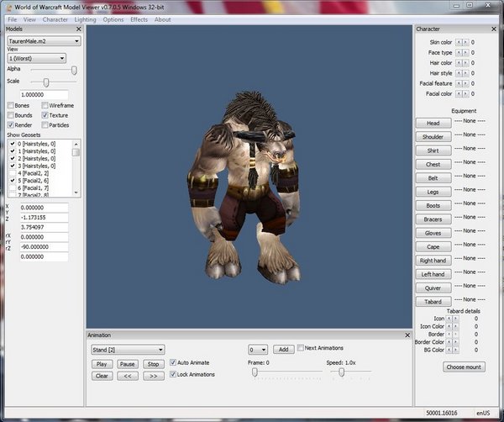This screenshot has width=504, height=422.
Task: Pause the animation playback
Action: [x=127, y=364]
